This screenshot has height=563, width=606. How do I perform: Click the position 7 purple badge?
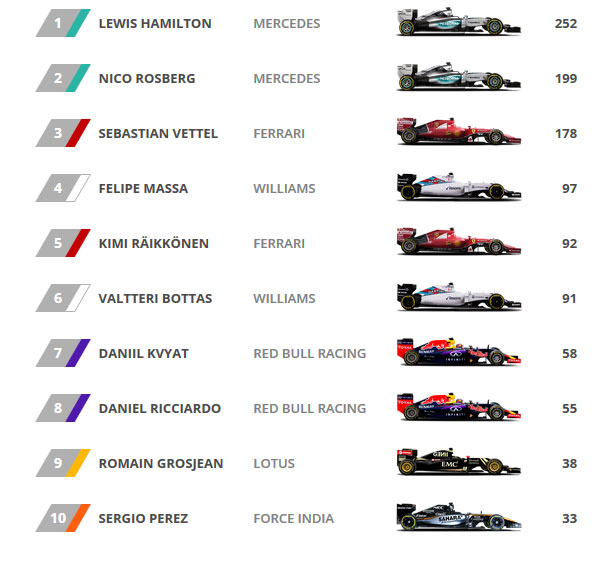pyautogui.click(x=63, y=353)
